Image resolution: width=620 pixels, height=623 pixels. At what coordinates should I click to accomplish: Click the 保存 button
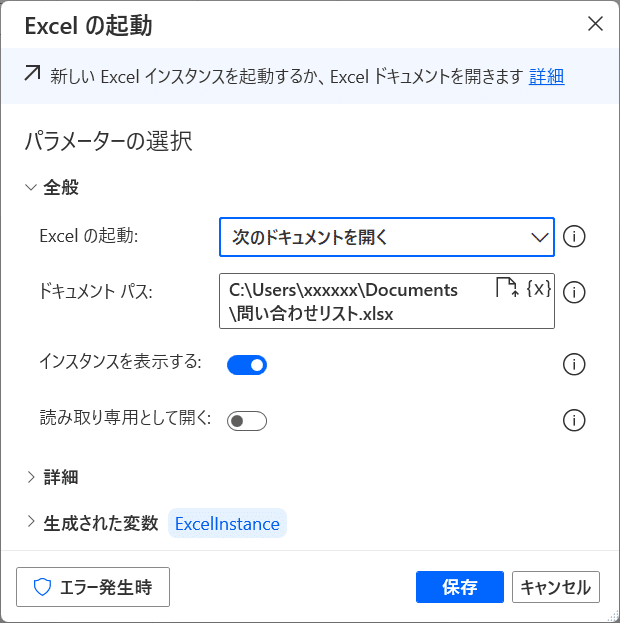point(460,587)
